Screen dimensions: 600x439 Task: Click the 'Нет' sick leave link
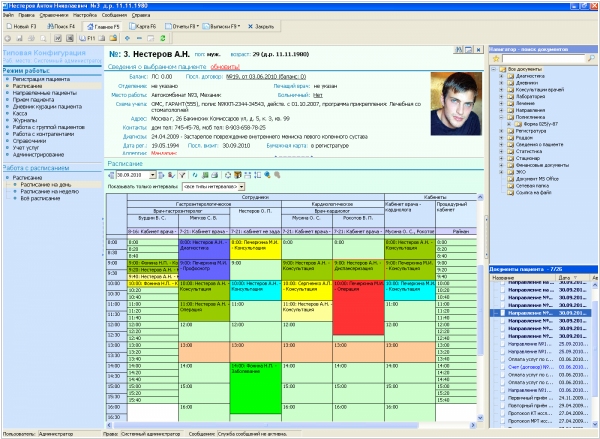click(318, 95)
